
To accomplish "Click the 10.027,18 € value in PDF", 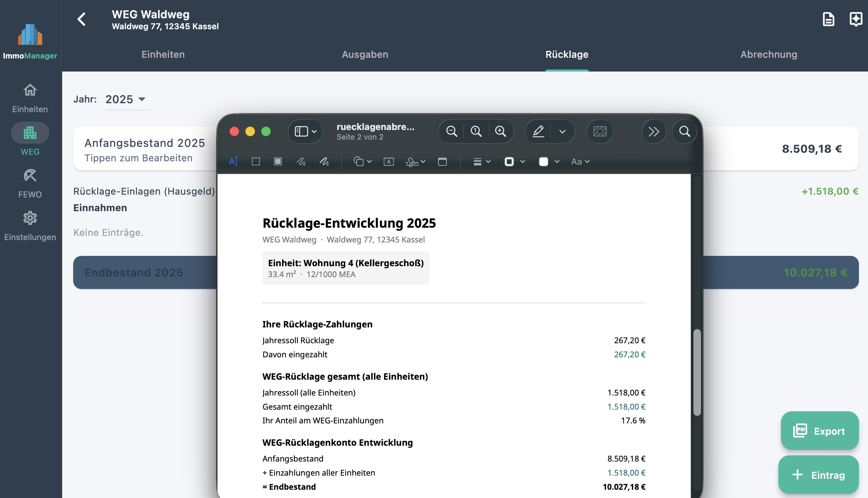I will [x=624, y=487].
